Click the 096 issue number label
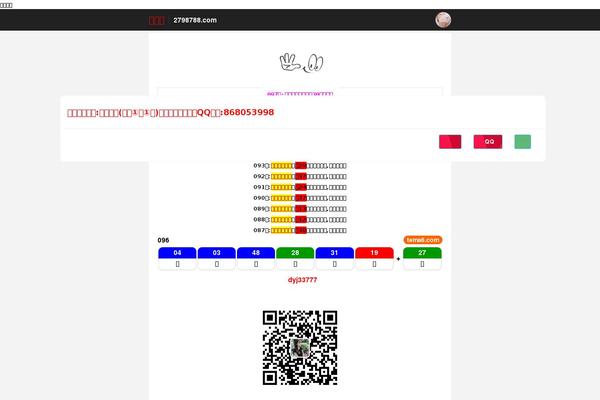This screenshot has height=400, width=600. (163, 240)
